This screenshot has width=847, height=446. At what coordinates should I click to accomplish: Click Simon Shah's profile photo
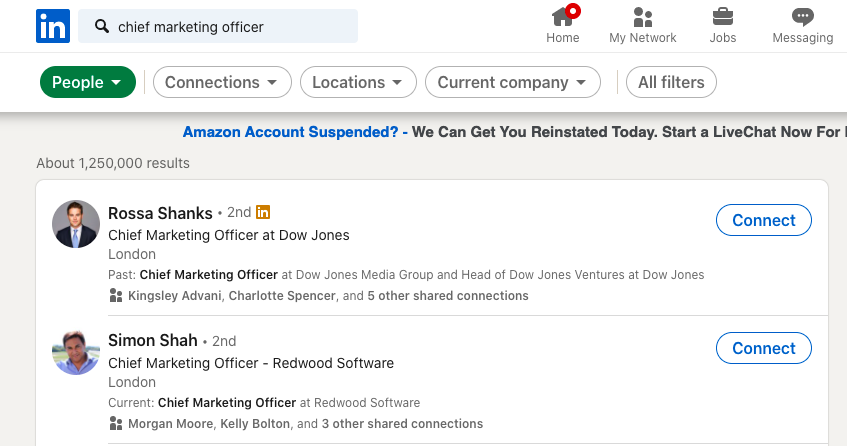pos(76,352)
